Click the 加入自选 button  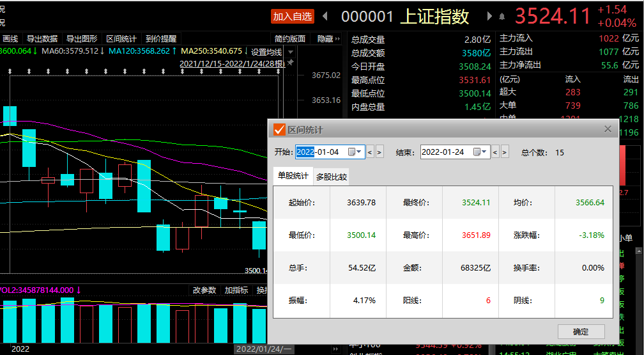pos(293,16)
